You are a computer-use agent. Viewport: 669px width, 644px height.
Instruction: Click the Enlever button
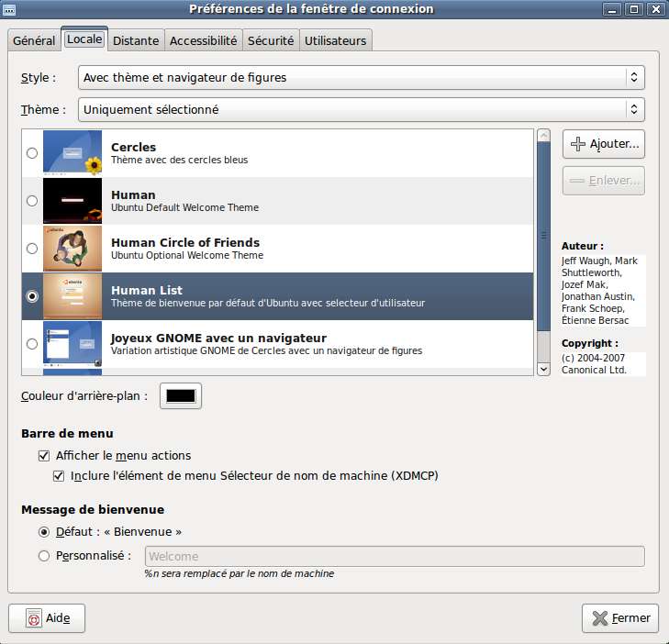click(x=603, y=181)
